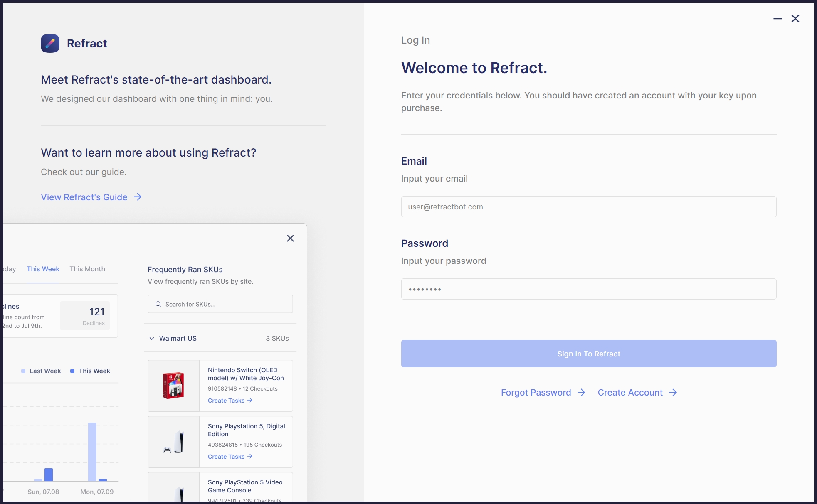Toggle the Last Week chart legend
The height and width of the screenshot is (504, 817).
tap(41, 371)
